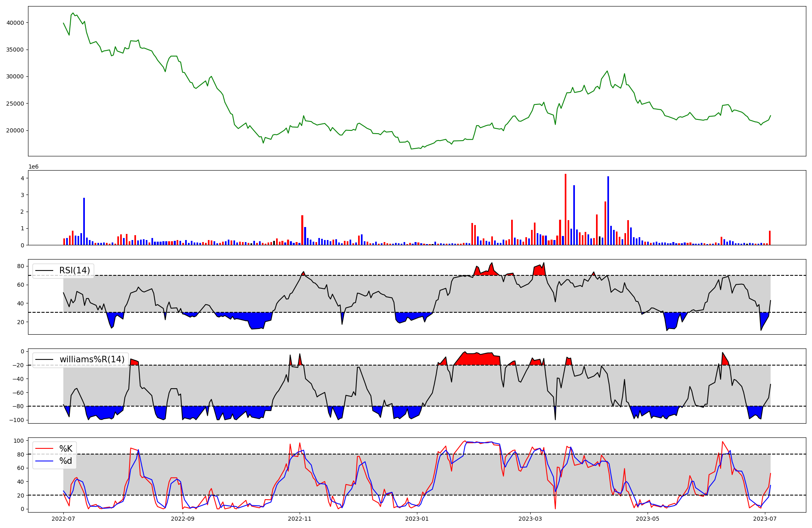Click the 2022-11 x-axis date label
This screenshot has height=528, width=812.
300,519
